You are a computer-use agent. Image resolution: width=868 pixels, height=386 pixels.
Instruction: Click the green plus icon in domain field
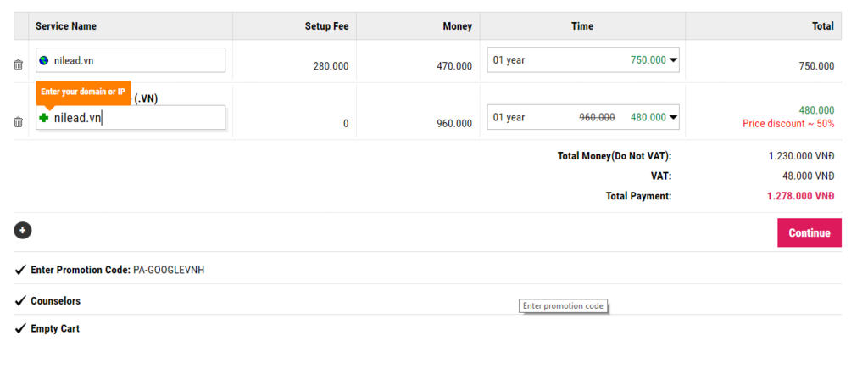pyautogui.click(x=44, y=117)
